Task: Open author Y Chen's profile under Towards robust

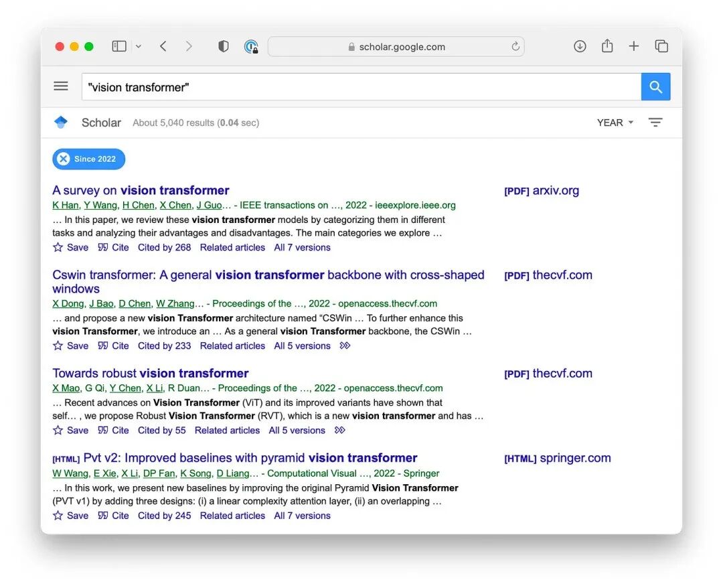Action: pos(125,388)
